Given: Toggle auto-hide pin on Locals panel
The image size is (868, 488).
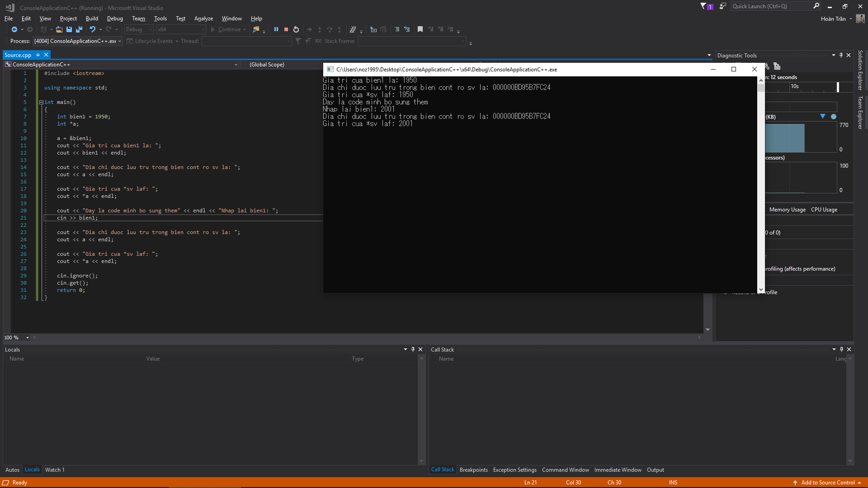Looking at the screenshot, I should click(413, 349).
